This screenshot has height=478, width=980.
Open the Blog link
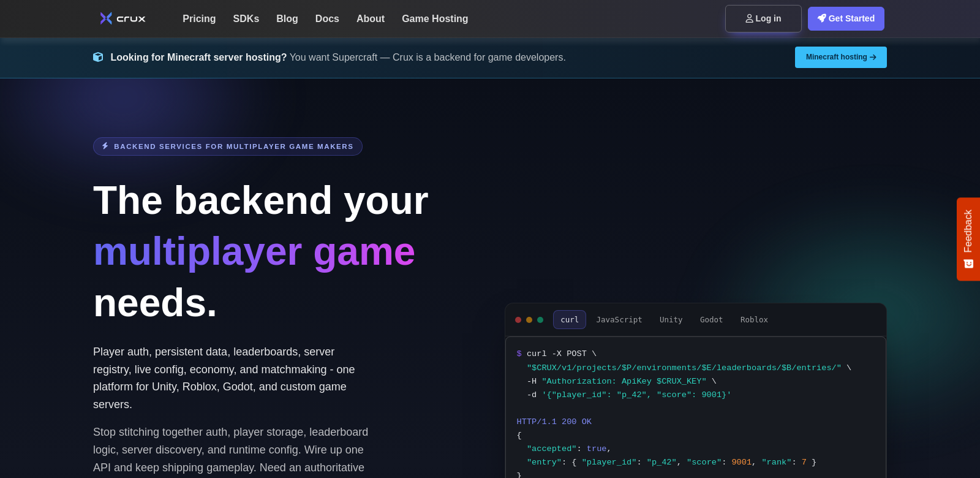[287, 19]
